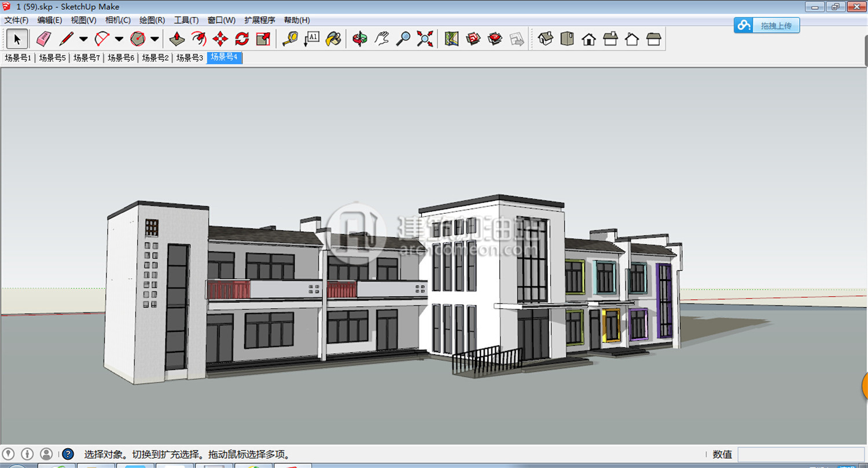Select the Tape Measure tool
The image size is (868, 468).
tap(290, 39)
